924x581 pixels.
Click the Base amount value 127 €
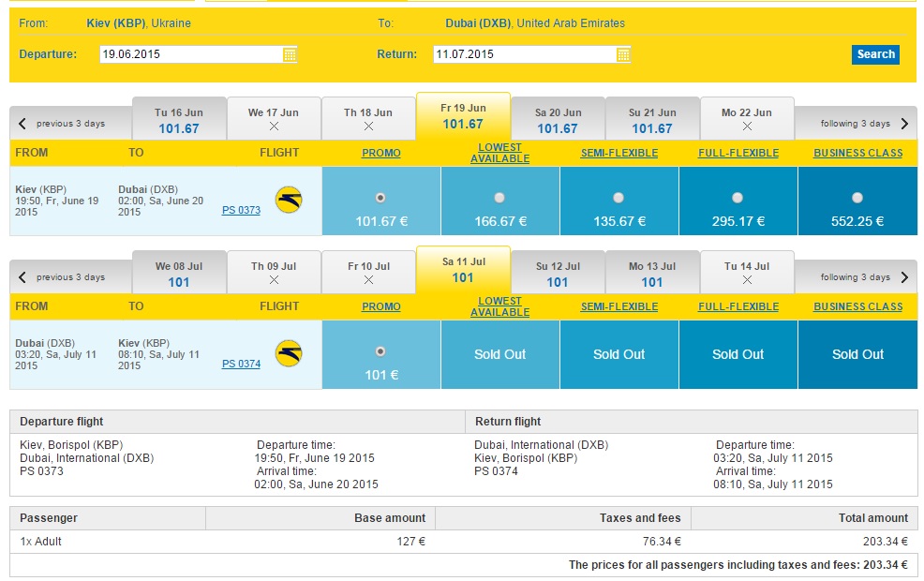pos(410,542)
